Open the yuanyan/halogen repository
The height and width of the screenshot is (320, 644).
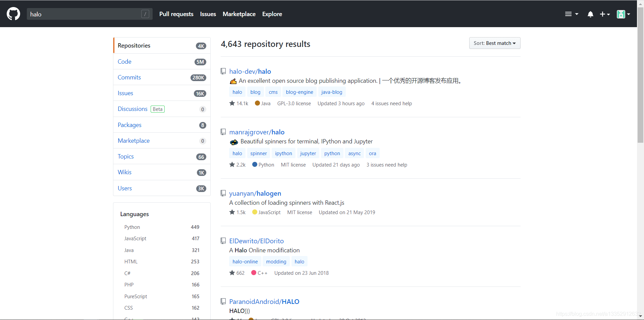(x=255, y=193)
